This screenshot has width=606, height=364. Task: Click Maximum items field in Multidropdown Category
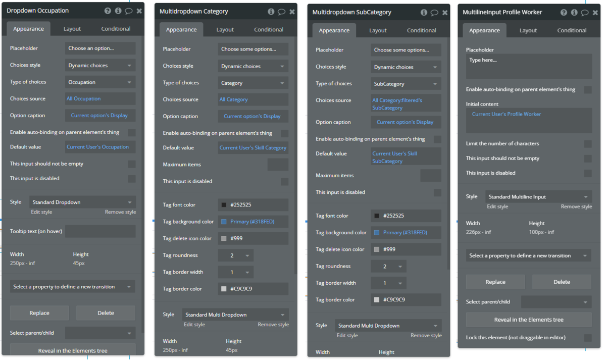(x=278, y=165)
